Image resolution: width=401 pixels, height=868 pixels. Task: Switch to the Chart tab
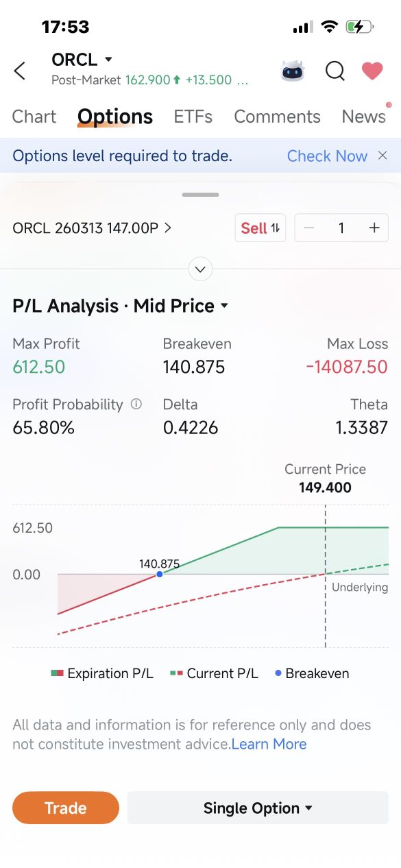coord(34,117)
